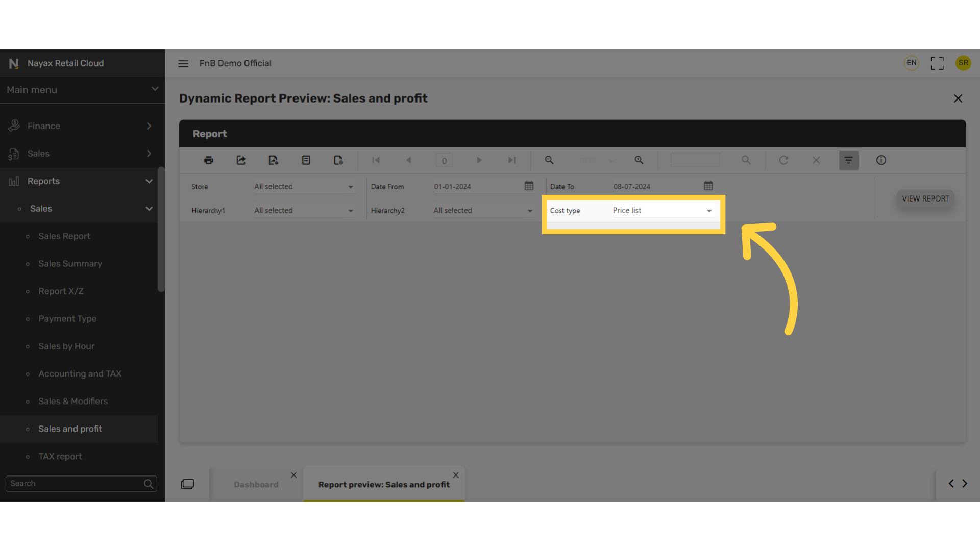Go to the first page of report

pos(376,160)
